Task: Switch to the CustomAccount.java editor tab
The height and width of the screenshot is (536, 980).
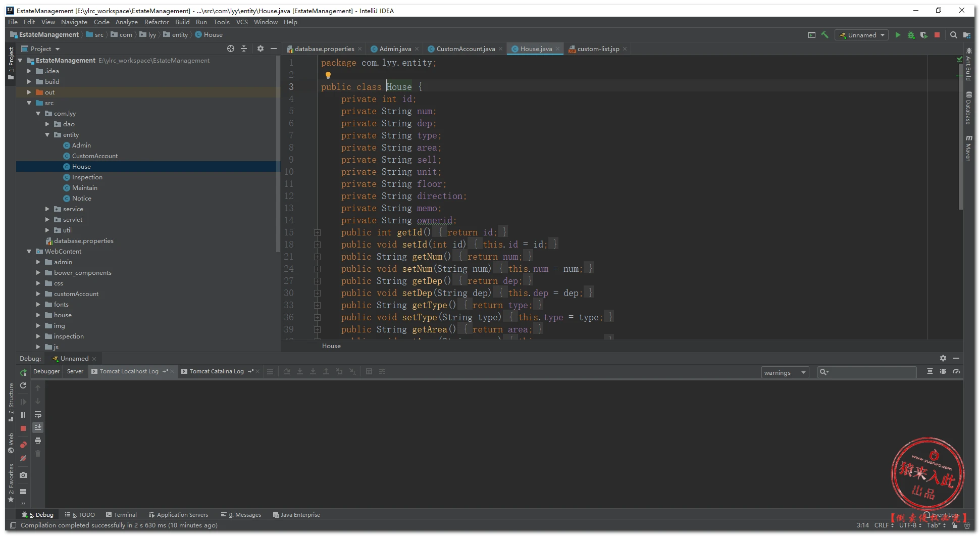Action: (465, 49)
